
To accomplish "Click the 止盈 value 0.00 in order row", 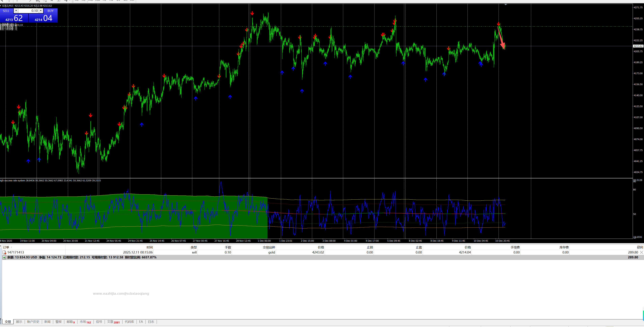I will pos(419,252).
